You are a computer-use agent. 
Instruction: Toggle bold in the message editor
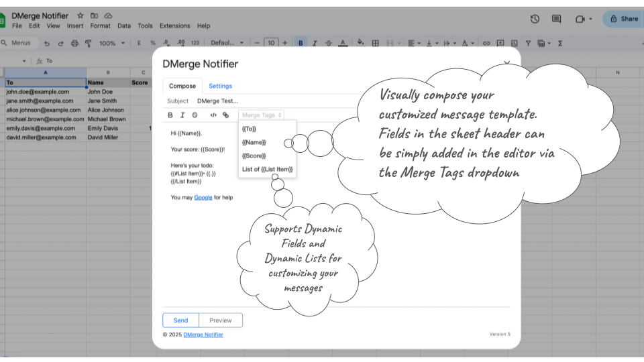(170, 115)
